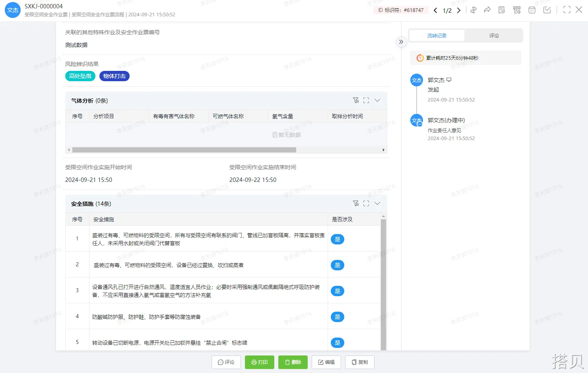Click the green 打印 button

click(259, 362)
